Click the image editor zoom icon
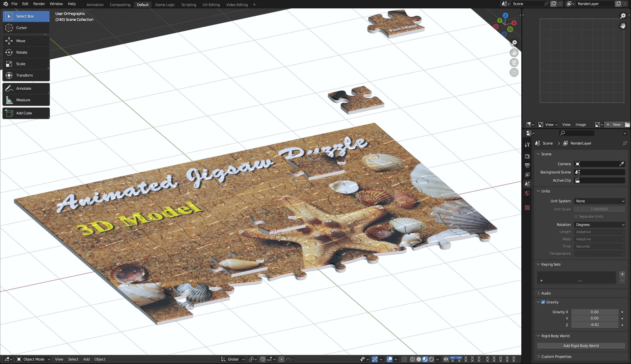The image size is (631, 364). [623, 16]
